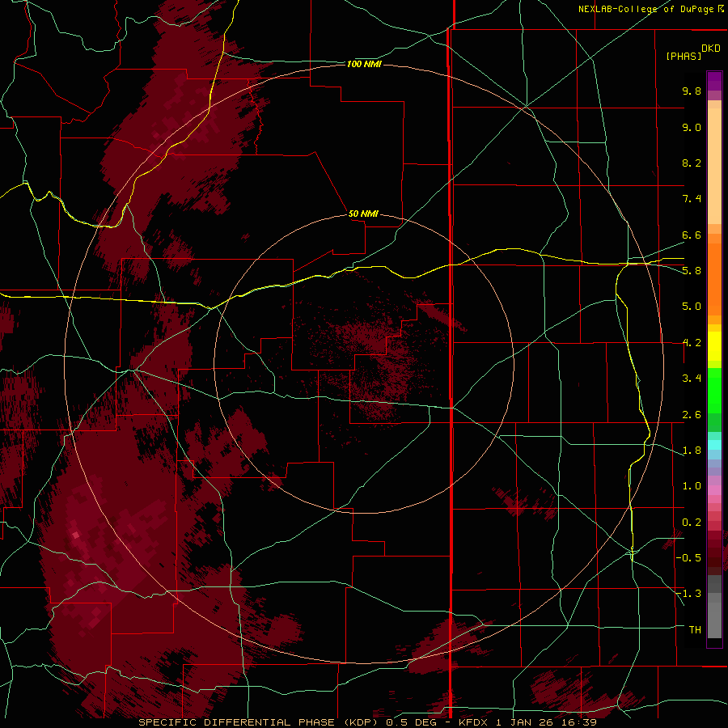Click the 1.8 scale value

[x=692, y=451]
